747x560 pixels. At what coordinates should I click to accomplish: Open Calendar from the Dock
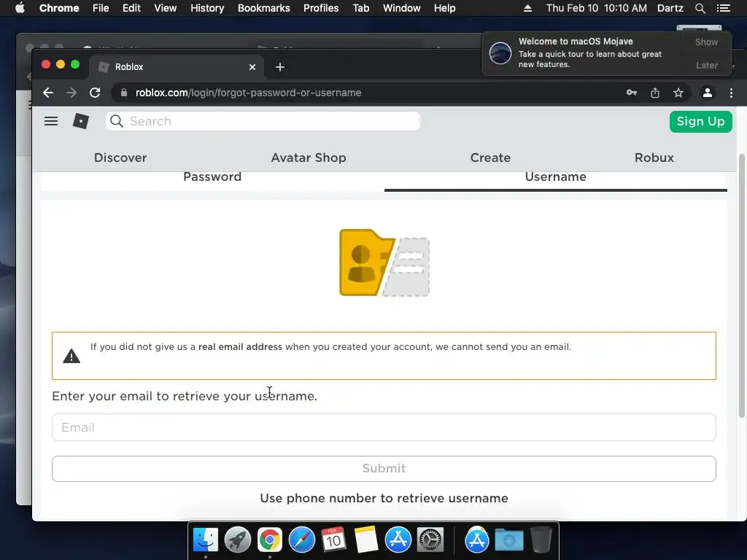tap(333, 540)
